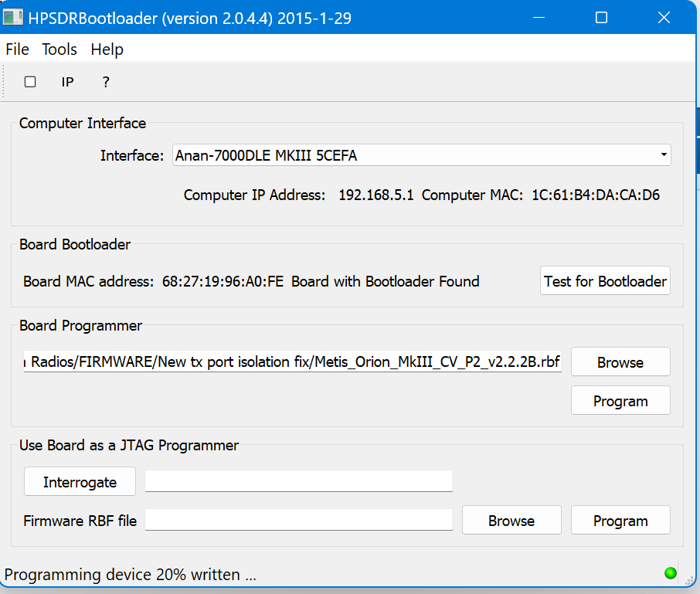This screenshot has width=700, height=594.
Task: Click Browse in Board Programmer section
Action: tap(620, 362)
